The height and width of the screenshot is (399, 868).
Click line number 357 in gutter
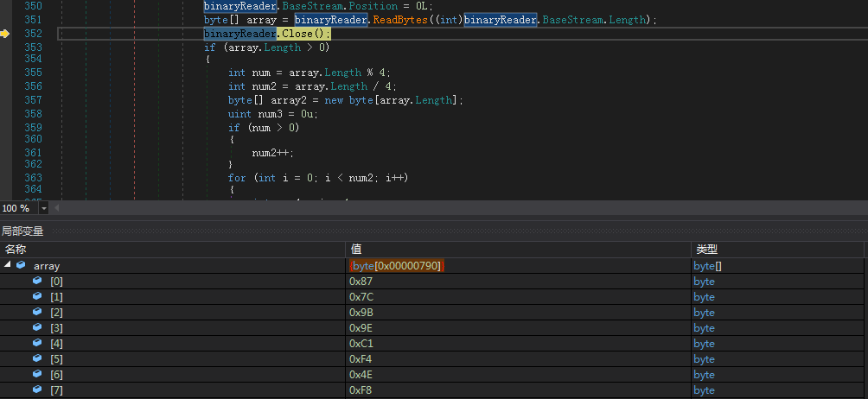pos(33,100)
